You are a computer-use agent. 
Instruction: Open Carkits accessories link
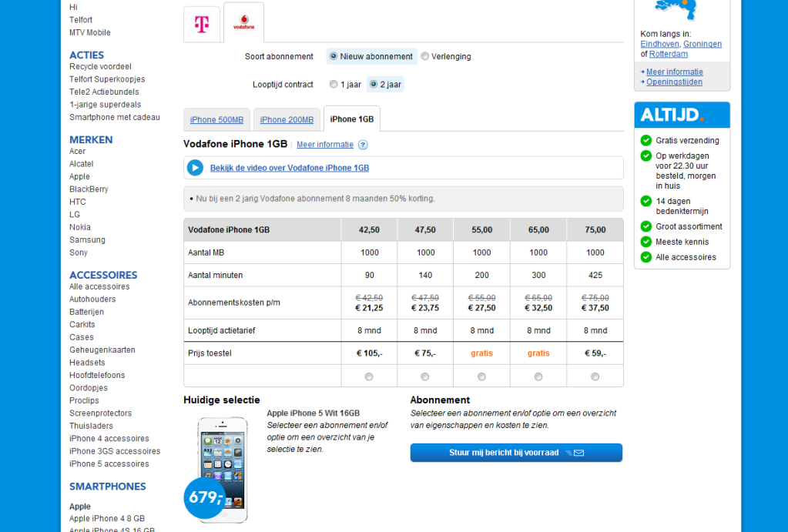pyautogui.click(x=82, y=325)
